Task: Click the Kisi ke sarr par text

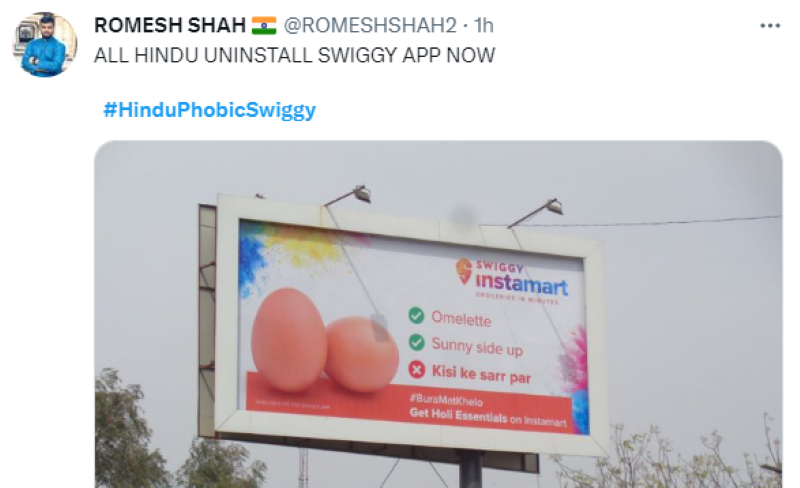Action: [x=481, y=374]
